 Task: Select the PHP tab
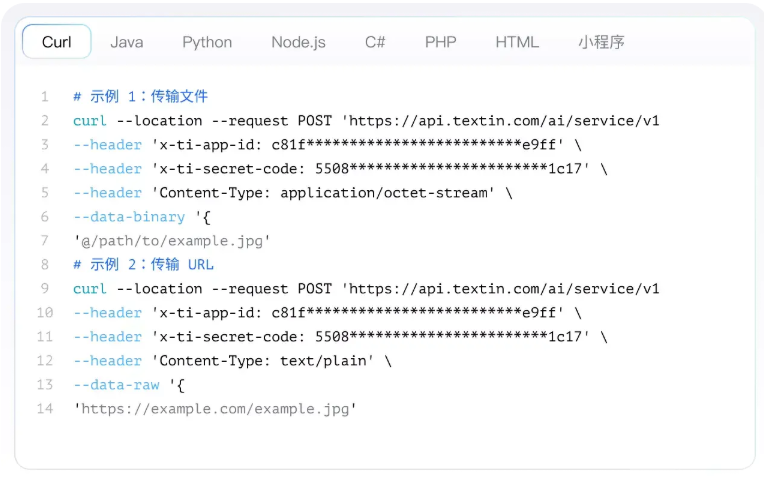click(x=440, y=42)
